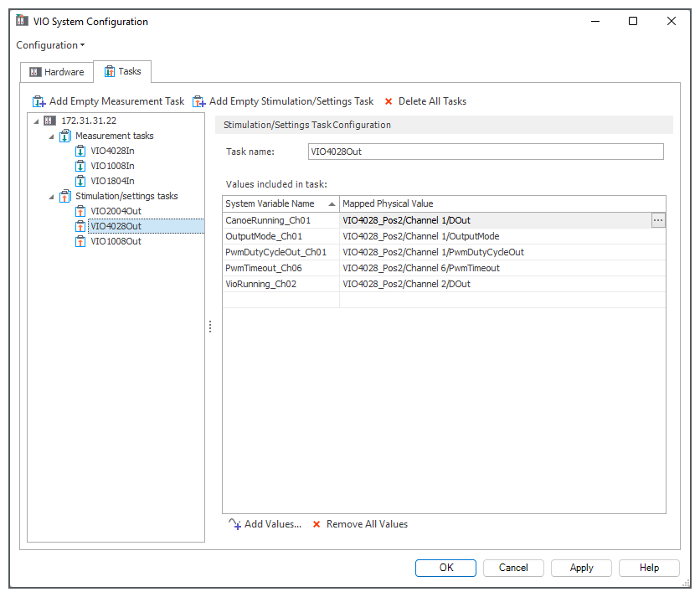This screenshot has height=597, width=700.
Task: Click the Tasks tab icon
Action: click(x=110, y=71)
